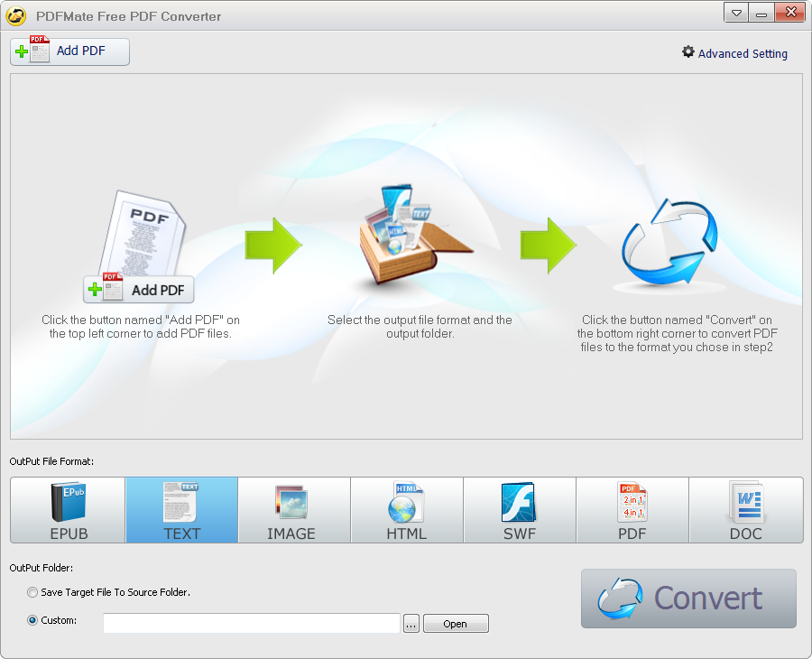Select SWF output format
This screenshot has width=812, height=659.
tap(520, 510)
